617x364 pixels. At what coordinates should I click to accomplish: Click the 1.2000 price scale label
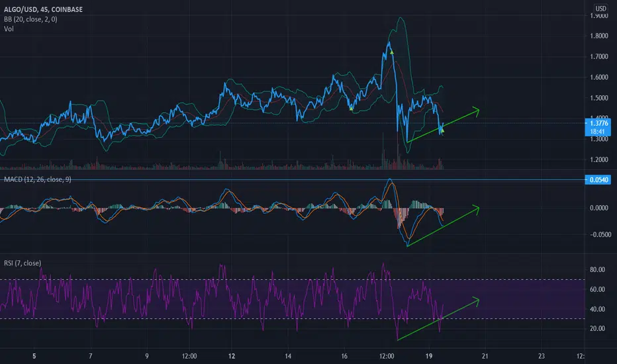point(598,159)
